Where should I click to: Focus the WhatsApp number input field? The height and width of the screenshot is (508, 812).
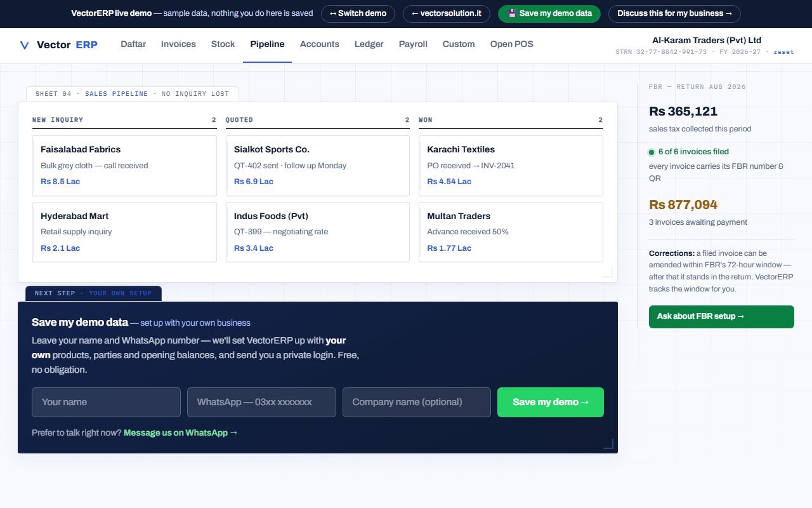pyautogui.click(x=261, y=402)
